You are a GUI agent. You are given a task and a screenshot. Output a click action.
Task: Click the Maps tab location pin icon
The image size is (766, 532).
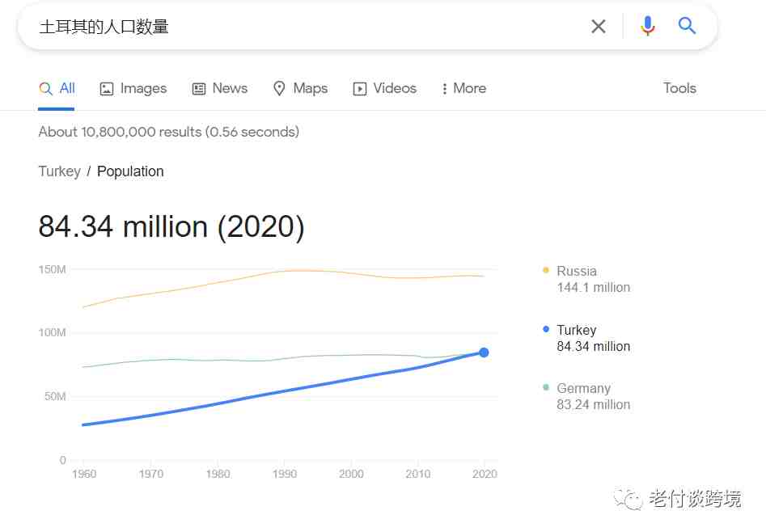(x=279, y=89)
